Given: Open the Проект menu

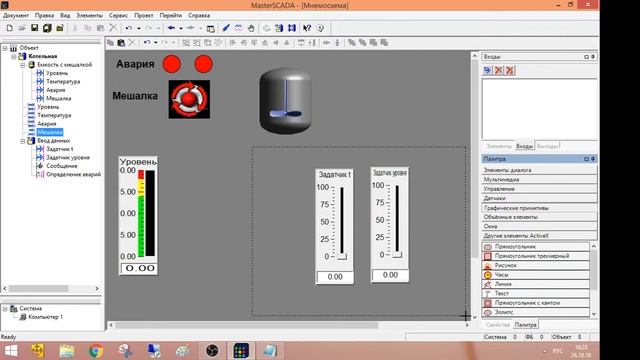Looking at the screenshot, I should tap(144, 16).
